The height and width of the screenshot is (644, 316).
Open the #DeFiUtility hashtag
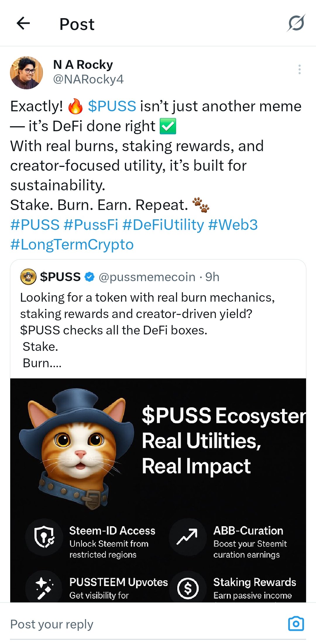163,225
